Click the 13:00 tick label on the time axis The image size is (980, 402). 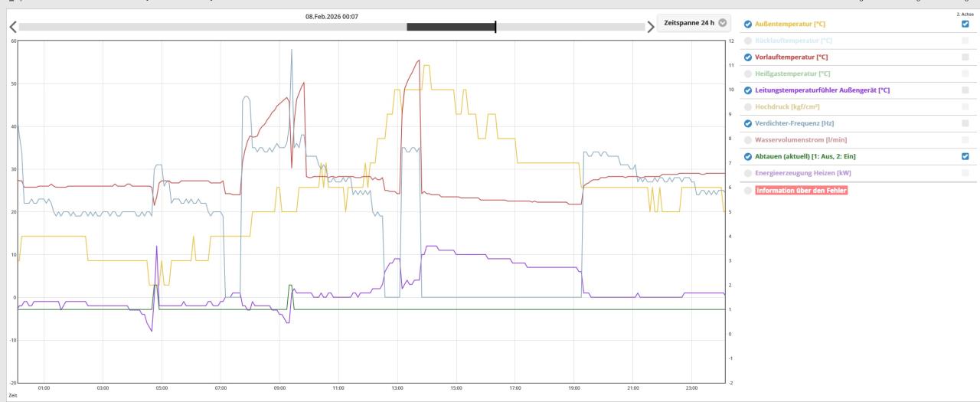coord(397,388)
